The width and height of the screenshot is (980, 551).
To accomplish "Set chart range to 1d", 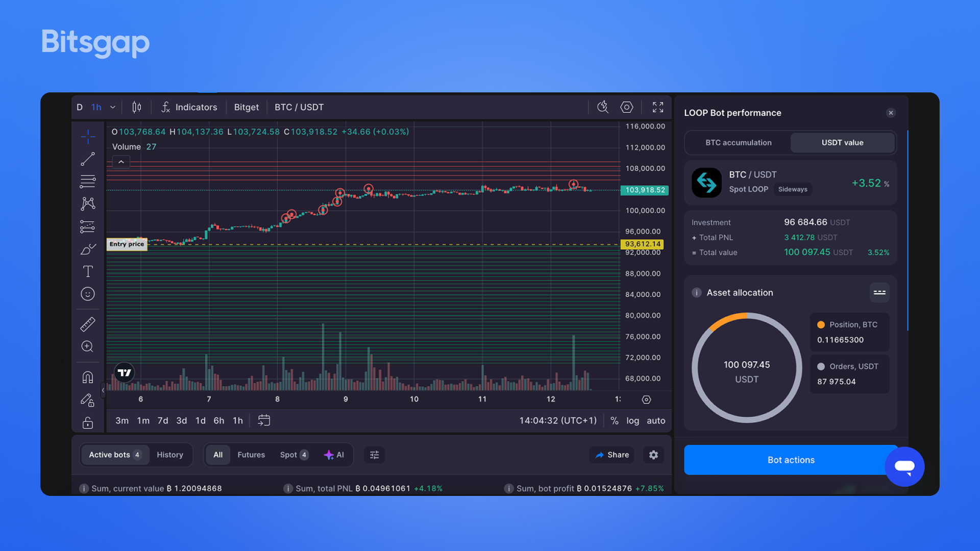I will coord(201,420).
